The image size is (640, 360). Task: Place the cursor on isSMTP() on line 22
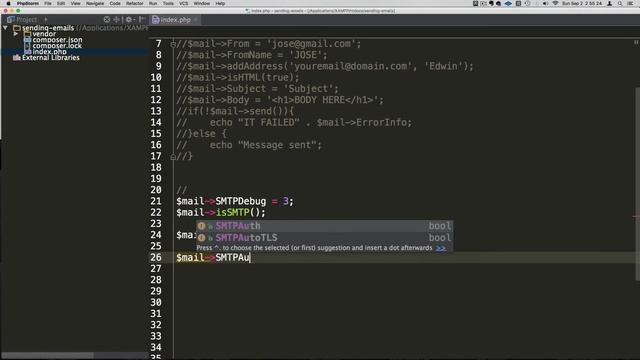coord(240,213)
